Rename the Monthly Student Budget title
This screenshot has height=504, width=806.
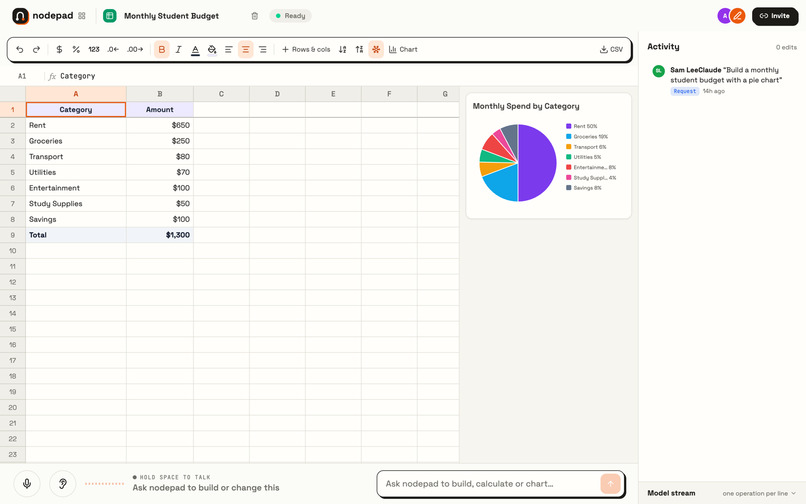point(171,16)
